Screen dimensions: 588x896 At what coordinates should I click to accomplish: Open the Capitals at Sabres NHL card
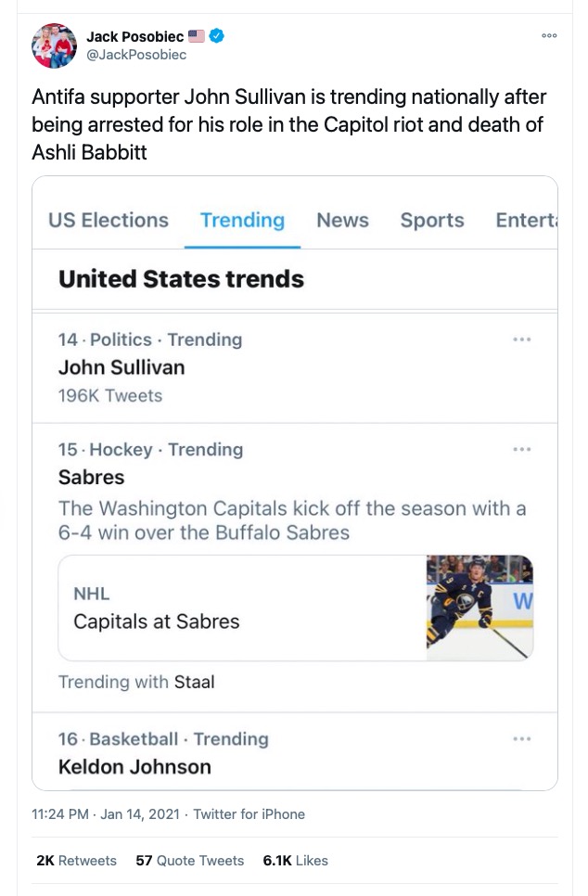tap(241, 608)
